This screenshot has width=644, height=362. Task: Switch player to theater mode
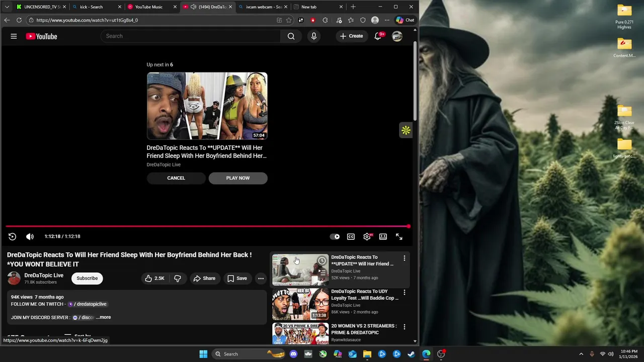point(383,236)
